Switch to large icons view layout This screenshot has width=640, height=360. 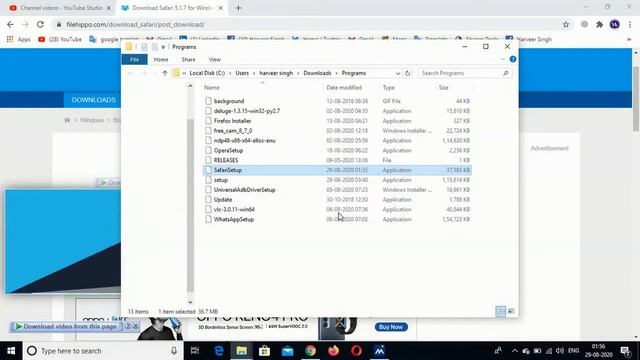coord(511,311)
